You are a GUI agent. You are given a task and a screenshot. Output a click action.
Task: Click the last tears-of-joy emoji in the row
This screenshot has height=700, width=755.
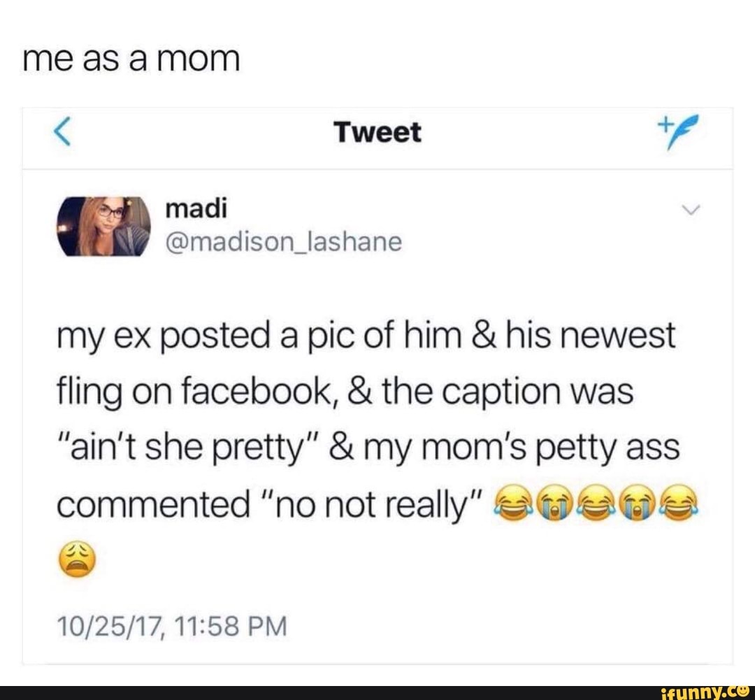(679, 504)
